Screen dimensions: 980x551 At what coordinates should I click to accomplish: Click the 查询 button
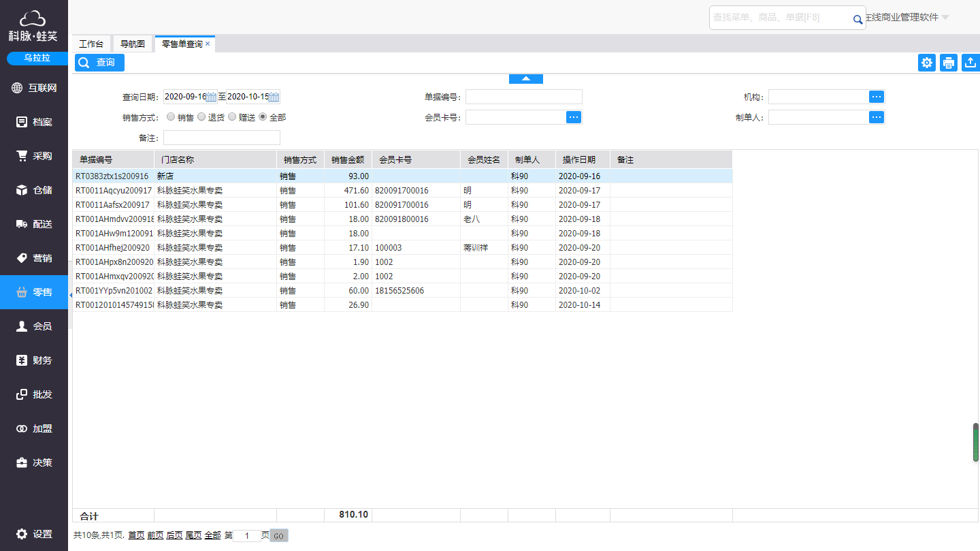pyautogui.click(x=99, y=63)
